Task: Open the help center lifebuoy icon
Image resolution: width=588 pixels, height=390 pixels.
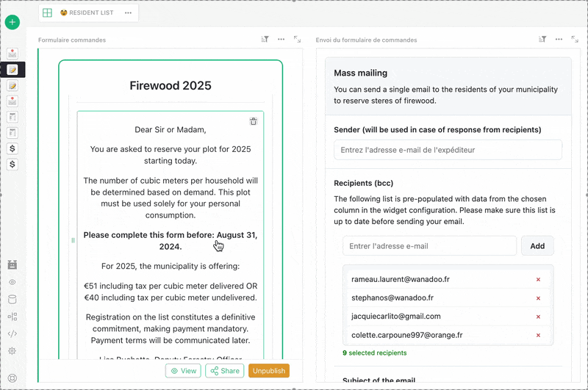Action: (12, 378)
